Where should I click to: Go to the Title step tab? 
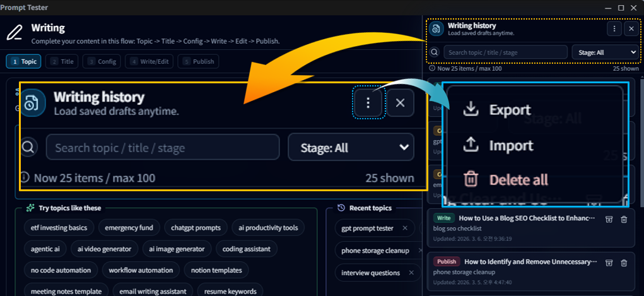click(61, 61)
